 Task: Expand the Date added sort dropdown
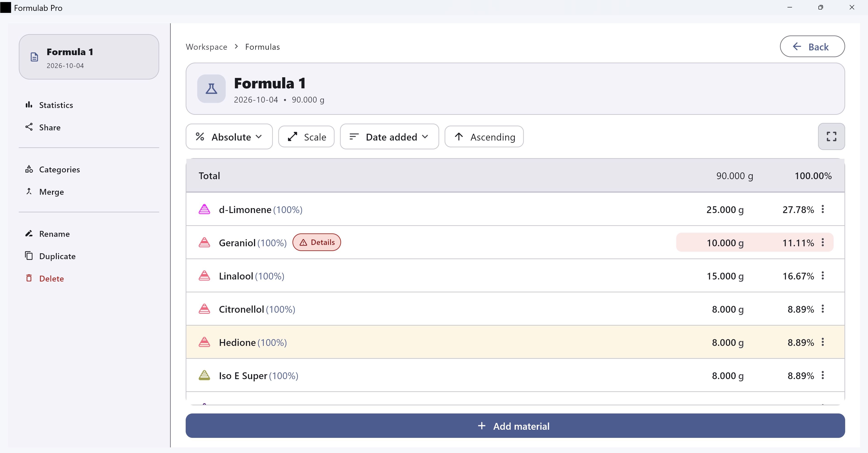point(389,137)
